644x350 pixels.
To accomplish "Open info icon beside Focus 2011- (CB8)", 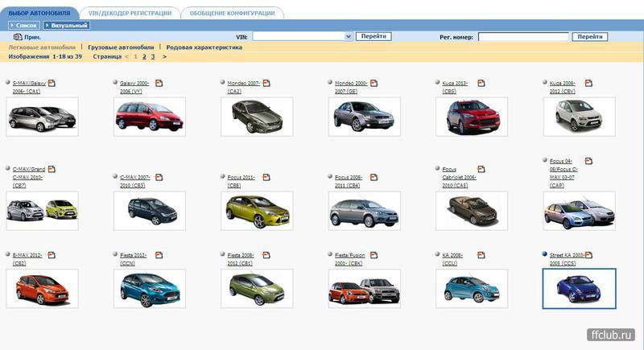I will (x=266, y=177).
